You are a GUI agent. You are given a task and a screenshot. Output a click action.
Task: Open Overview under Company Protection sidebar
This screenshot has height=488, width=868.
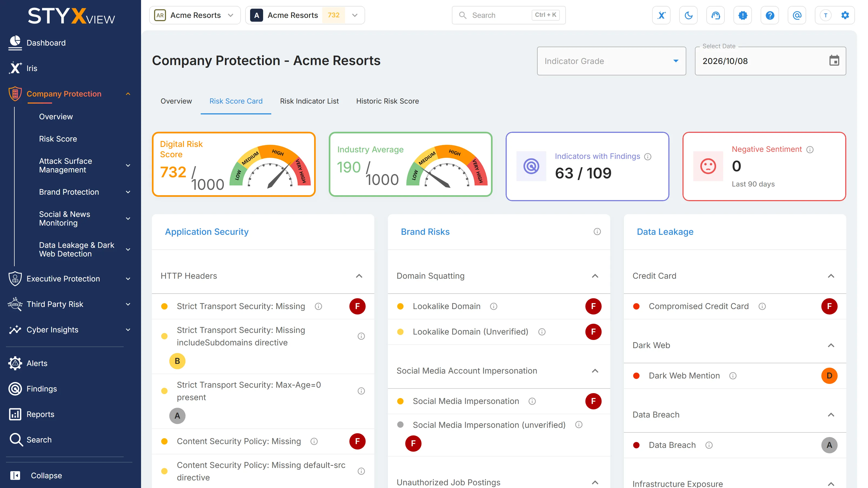click(x=56, y=117)
